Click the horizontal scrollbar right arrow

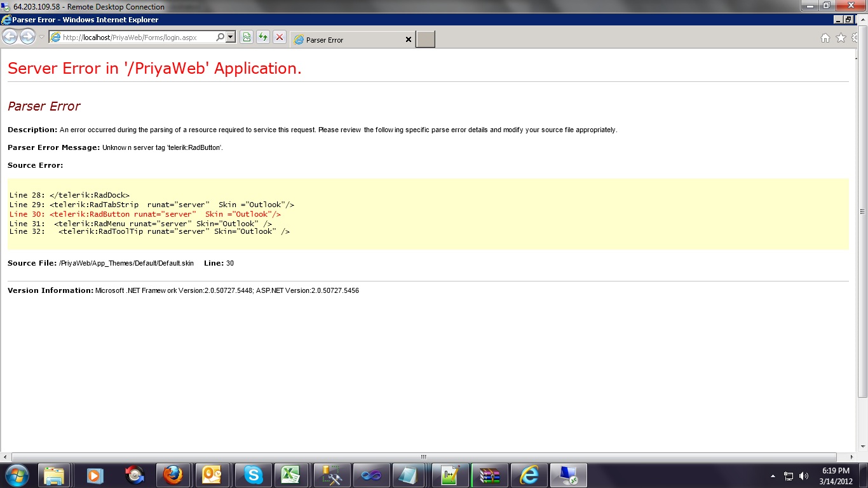(x=853, y=457)
